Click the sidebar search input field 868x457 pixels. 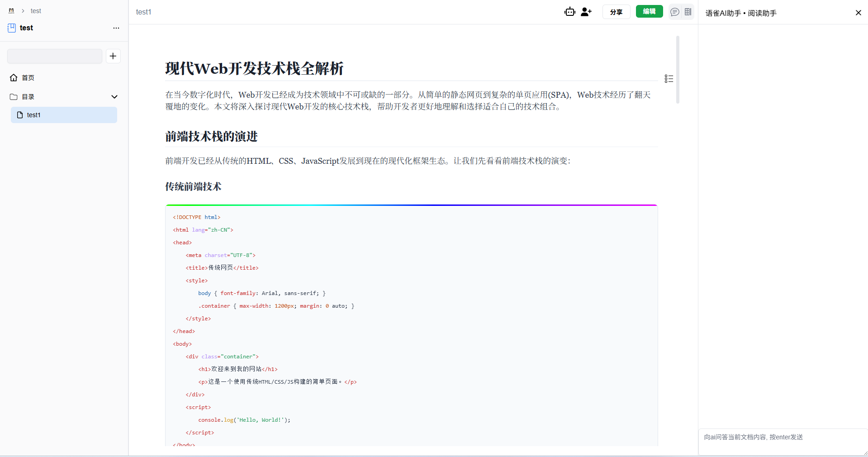pos(55,56)
